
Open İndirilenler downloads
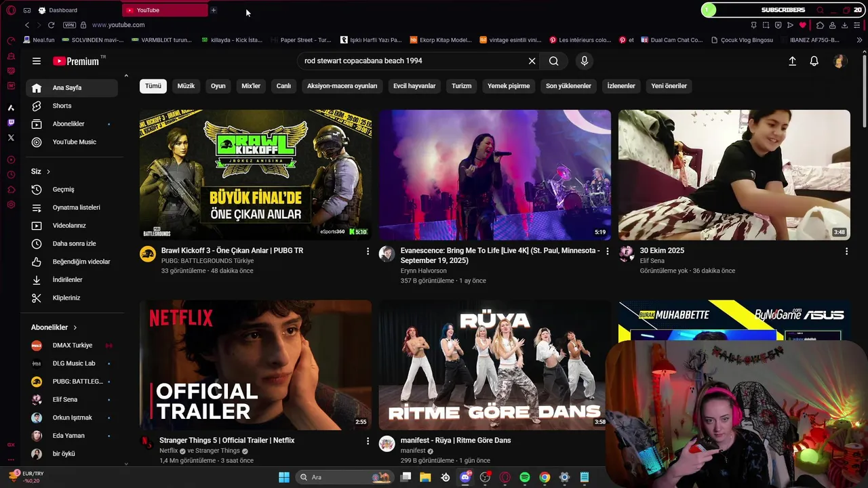(x=72, y=280)
